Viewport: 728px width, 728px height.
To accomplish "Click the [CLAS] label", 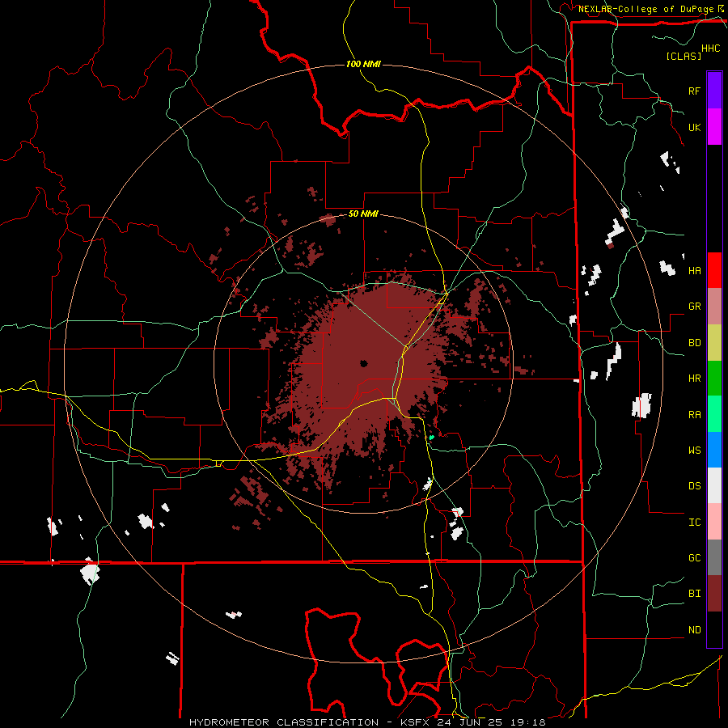I will pos(684,56).
